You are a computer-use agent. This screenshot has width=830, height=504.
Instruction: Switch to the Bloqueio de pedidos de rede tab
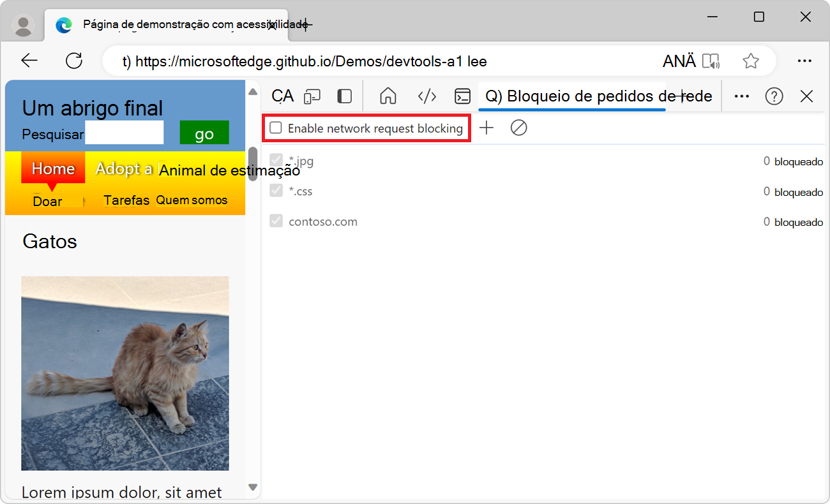(571, 96)
